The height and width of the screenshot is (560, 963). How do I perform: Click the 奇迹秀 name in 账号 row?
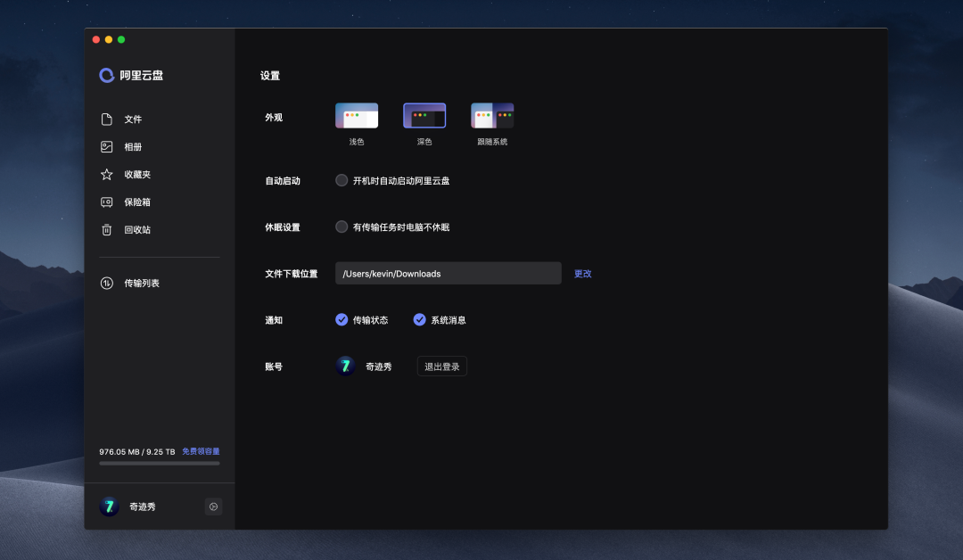pos(379,366)
